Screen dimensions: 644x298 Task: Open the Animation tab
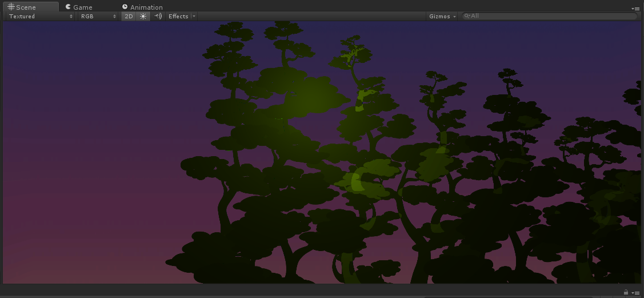point(142,7)
